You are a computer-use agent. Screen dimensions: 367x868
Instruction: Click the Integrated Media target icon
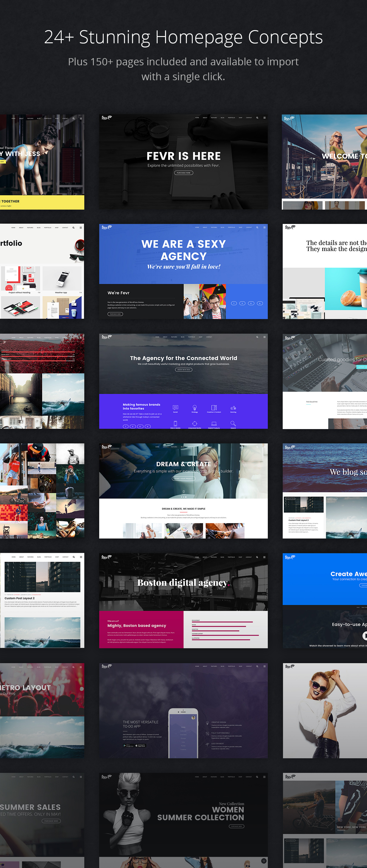[x=195, y=423]
